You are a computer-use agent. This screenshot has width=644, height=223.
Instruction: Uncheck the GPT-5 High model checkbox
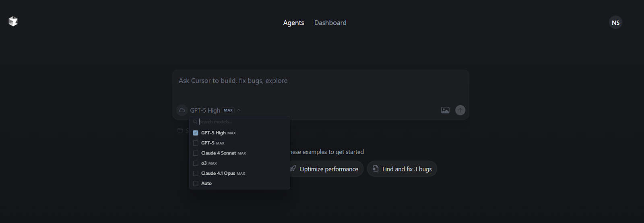pos(196,133)
